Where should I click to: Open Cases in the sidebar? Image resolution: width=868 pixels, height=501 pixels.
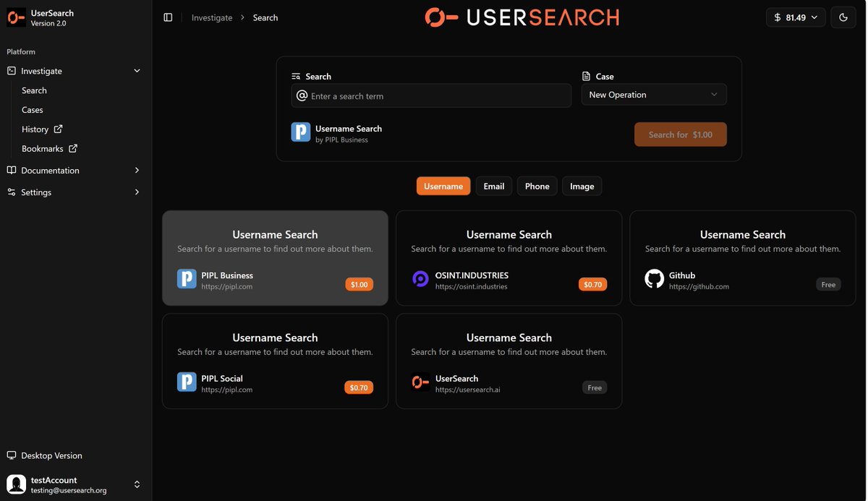33,110
